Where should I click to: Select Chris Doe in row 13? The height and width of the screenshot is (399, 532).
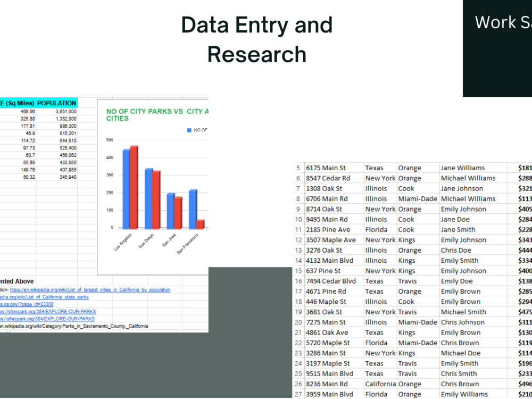pyautogui.click(x=456, y=251)
